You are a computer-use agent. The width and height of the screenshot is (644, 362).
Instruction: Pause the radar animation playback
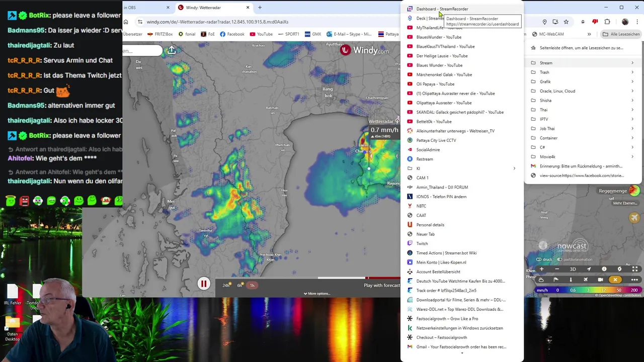click(203, 284)
